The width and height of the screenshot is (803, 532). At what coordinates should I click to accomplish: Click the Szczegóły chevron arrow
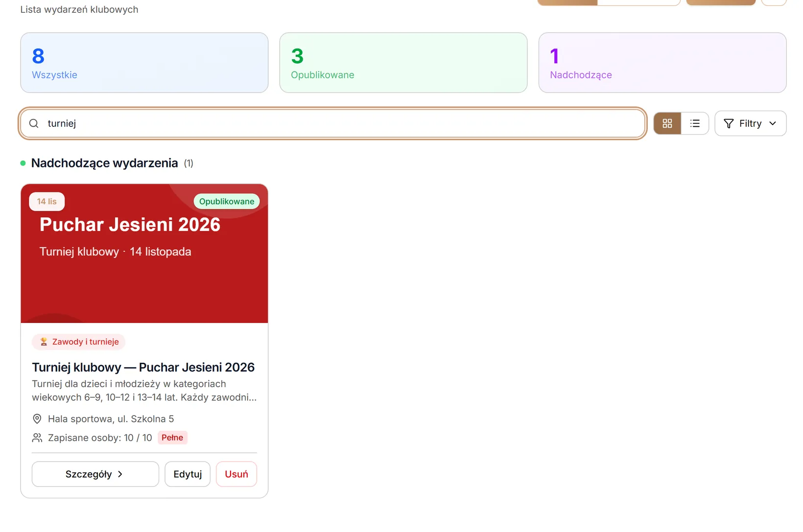120,474
